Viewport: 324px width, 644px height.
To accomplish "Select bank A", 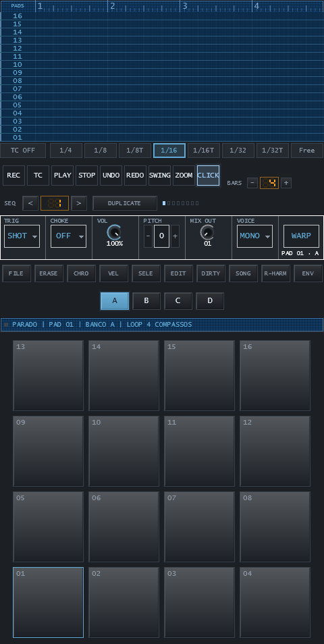I will tap(115, 301).
